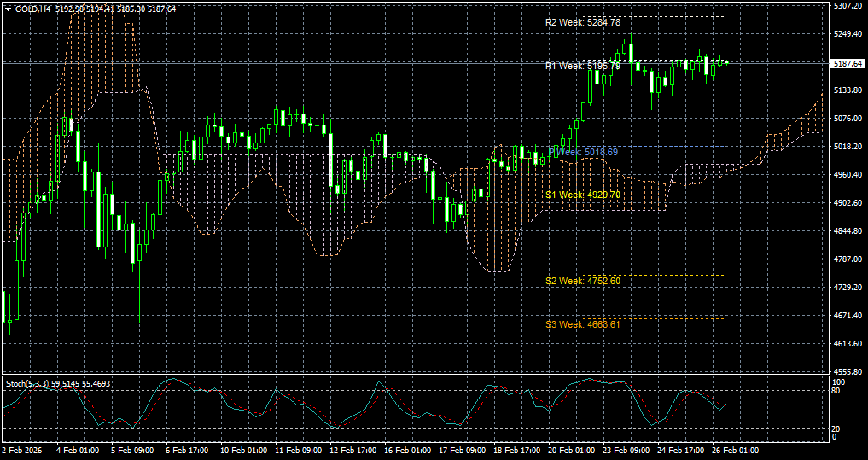The height and width of the screenshot is (460, 868).
Task: Click the 16 Feb 01:00 time label
Action: [409, 451]
